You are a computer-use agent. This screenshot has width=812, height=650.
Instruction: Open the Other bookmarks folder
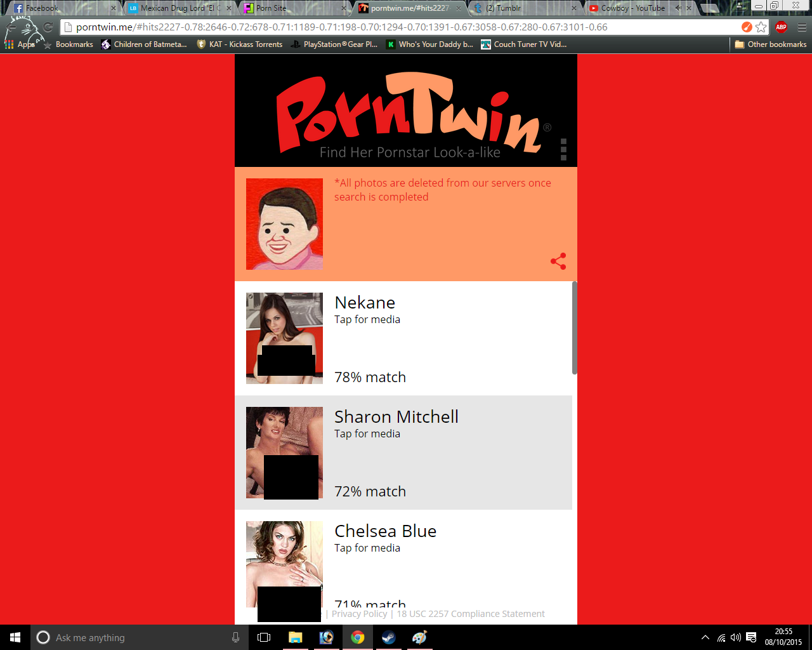pos(770,44)
